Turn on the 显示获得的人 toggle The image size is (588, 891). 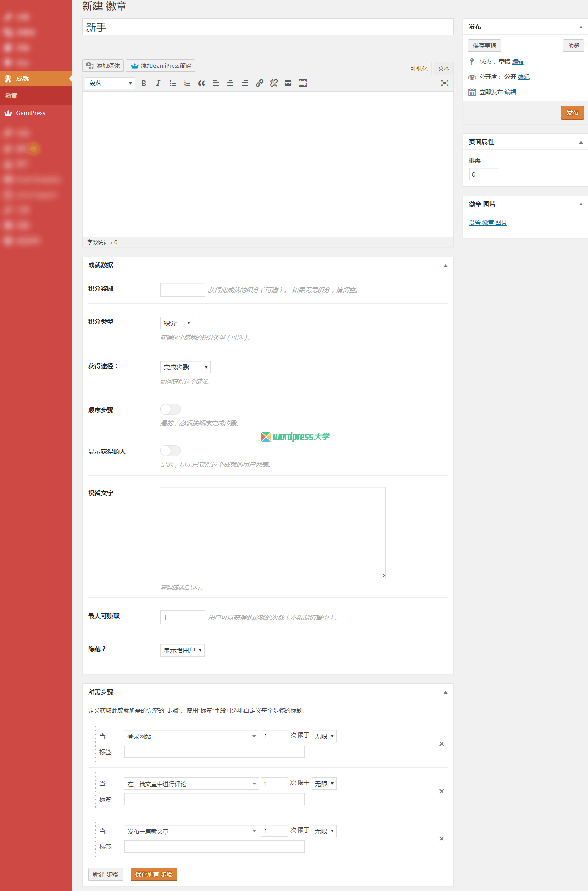pyautogui.click(x=171, y=451)
